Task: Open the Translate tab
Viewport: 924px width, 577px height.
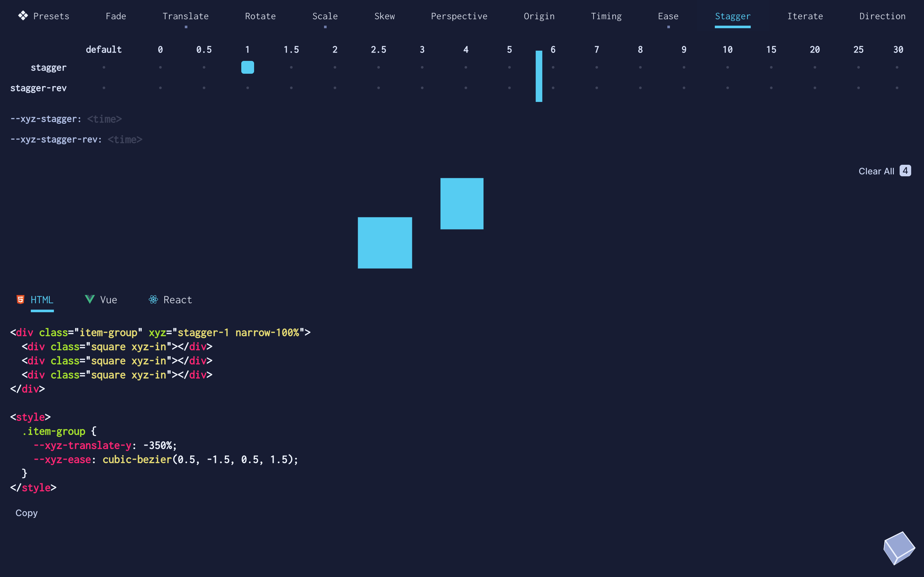Action: tap(185, 16)
